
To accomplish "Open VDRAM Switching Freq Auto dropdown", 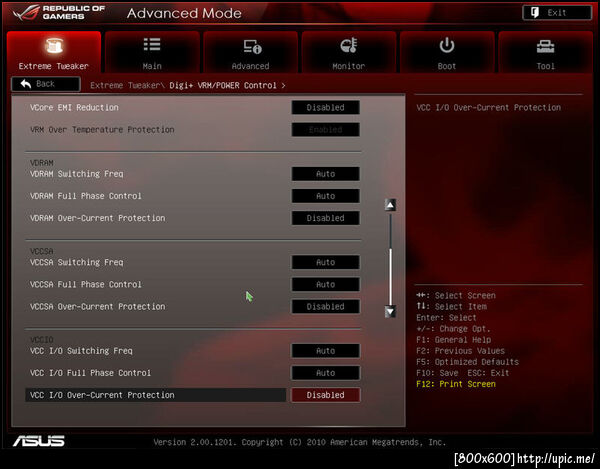I will click(325, 174).
